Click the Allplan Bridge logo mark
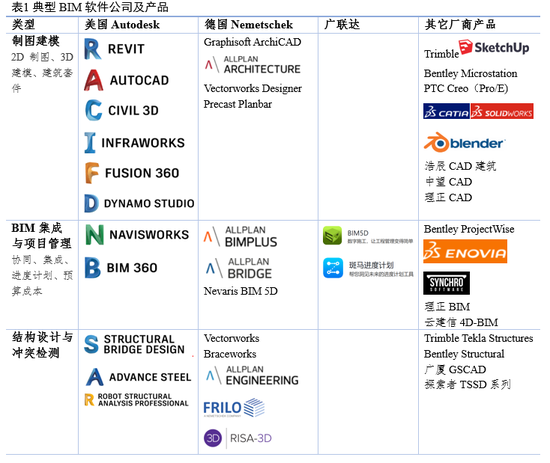The image size is (550, 463). click(214, 268)
